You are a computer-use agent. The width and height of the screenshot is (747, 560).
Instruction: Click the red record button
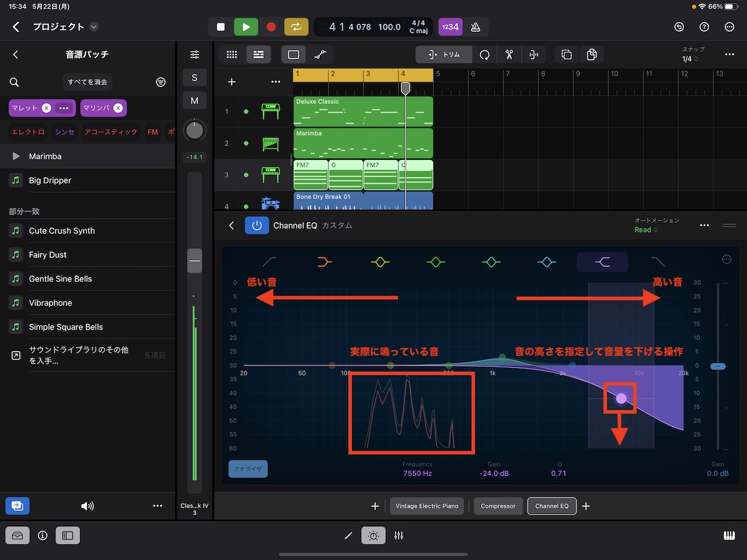point(271,27)
